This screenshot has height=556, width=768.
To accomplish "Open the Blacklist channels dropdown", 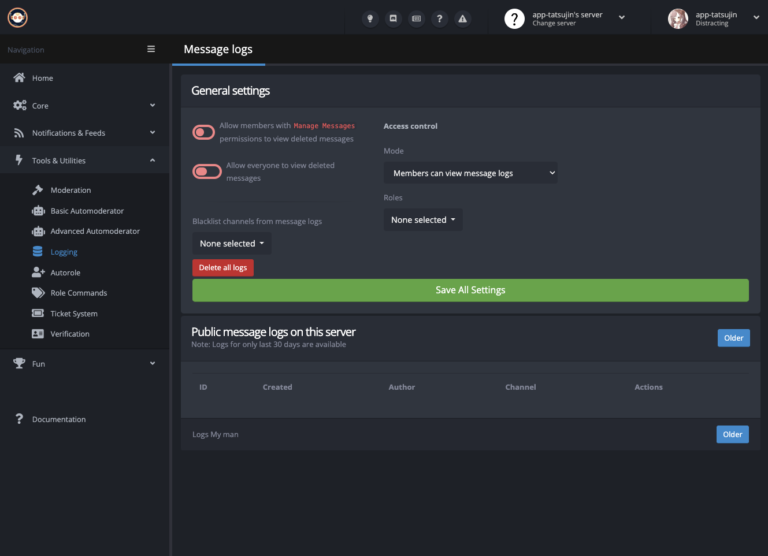I will point(232,243).
